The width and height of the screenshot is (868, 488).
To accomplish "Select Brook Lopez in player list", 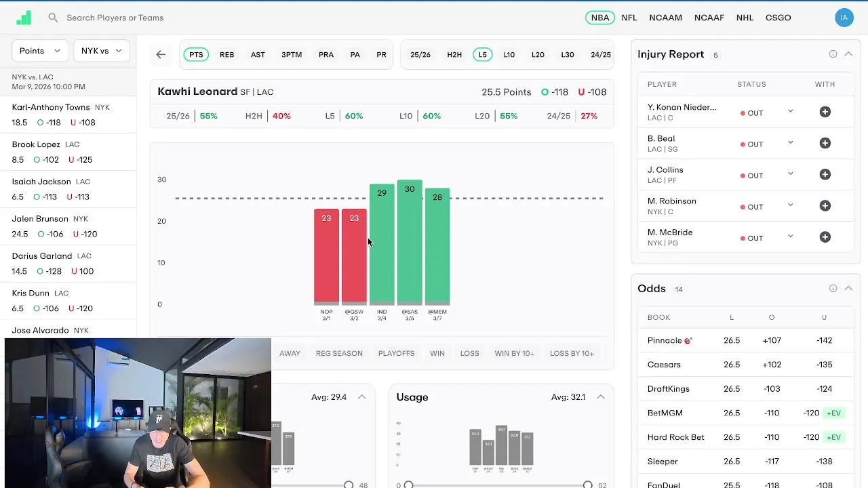I will [68, 152].
